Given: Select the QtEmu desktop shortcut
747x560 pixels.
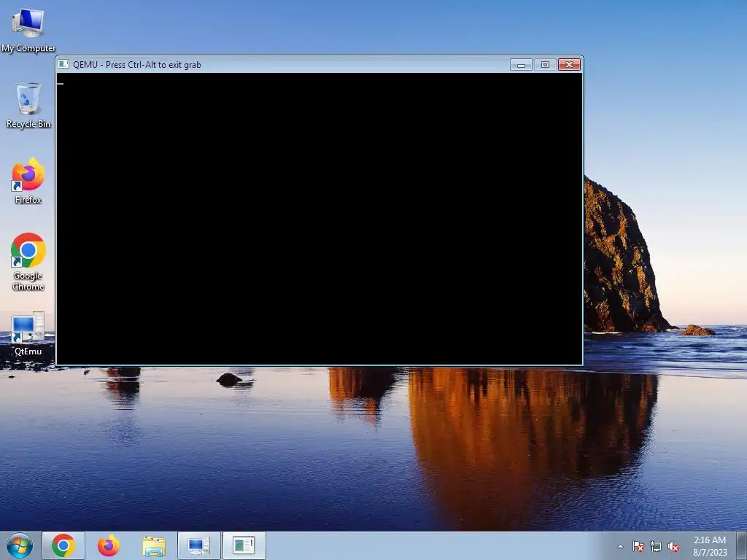Looking at the screenshot, I should pos(28,333).
